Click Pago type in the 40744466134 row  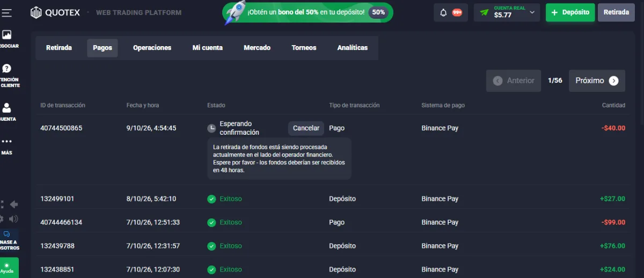337,222
